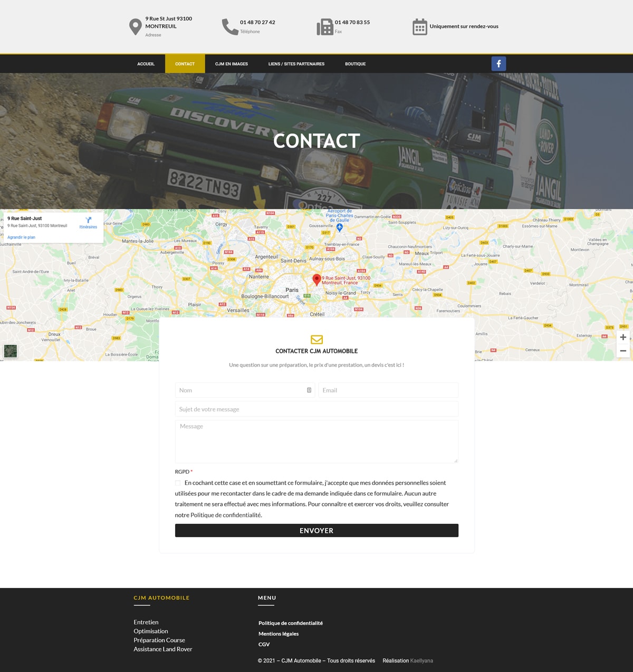Click the Envoyer submit button
The height and width of the screenshot is (672, 633).
(x=316, y=531)
